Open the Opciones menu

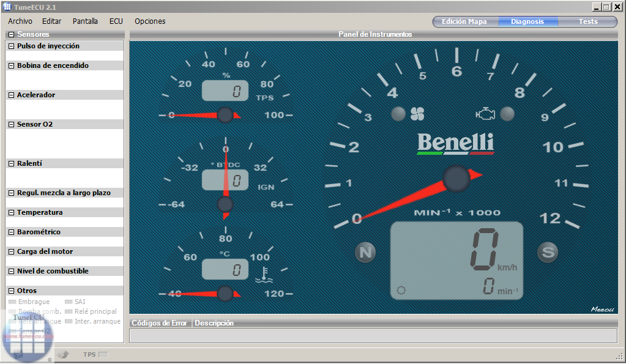pyautogui.click(x=150, y=21)
